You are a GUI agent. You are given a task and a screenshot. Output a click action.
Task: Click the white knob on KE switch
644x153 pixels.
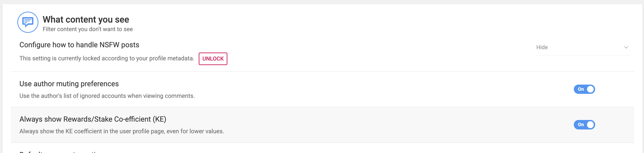point(590,125)
